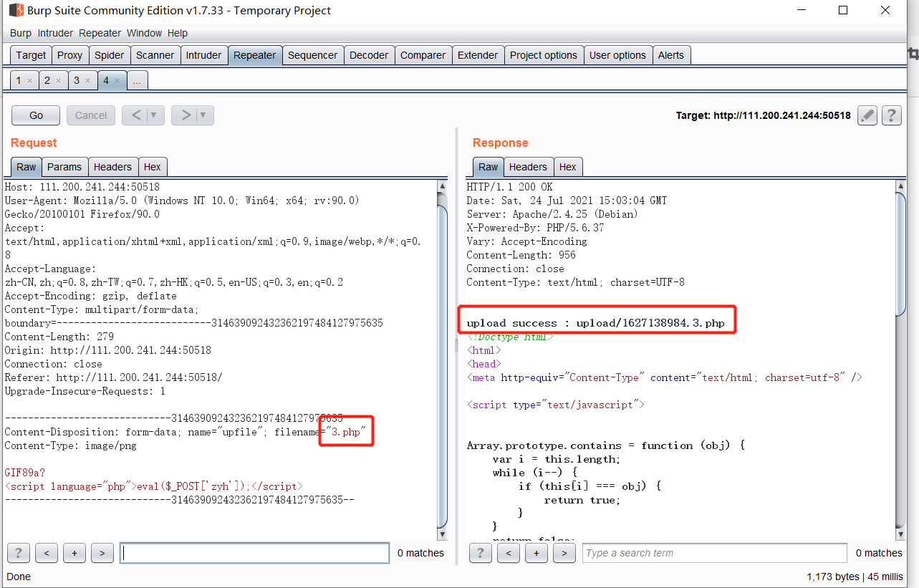
Task: Open the Intruder menu
Action: 56,33
